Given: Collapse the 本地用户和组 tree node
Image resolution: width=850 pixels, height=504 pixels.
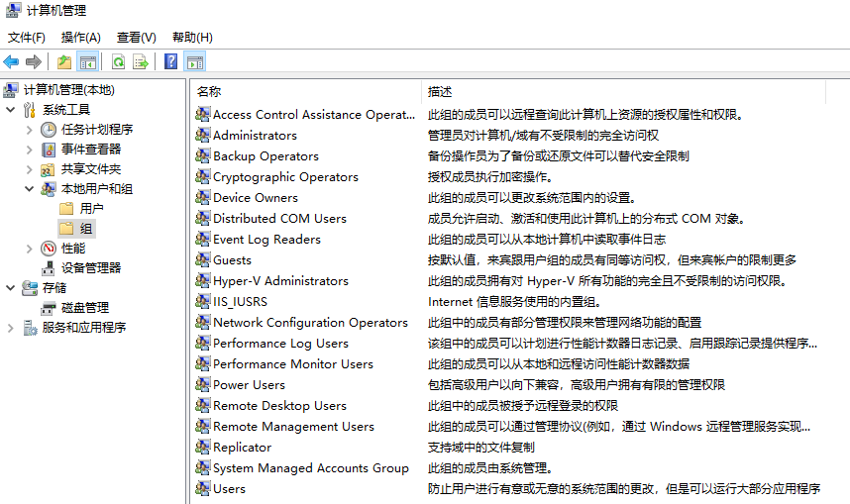Looking at the screenshot, I should [30, 189].
